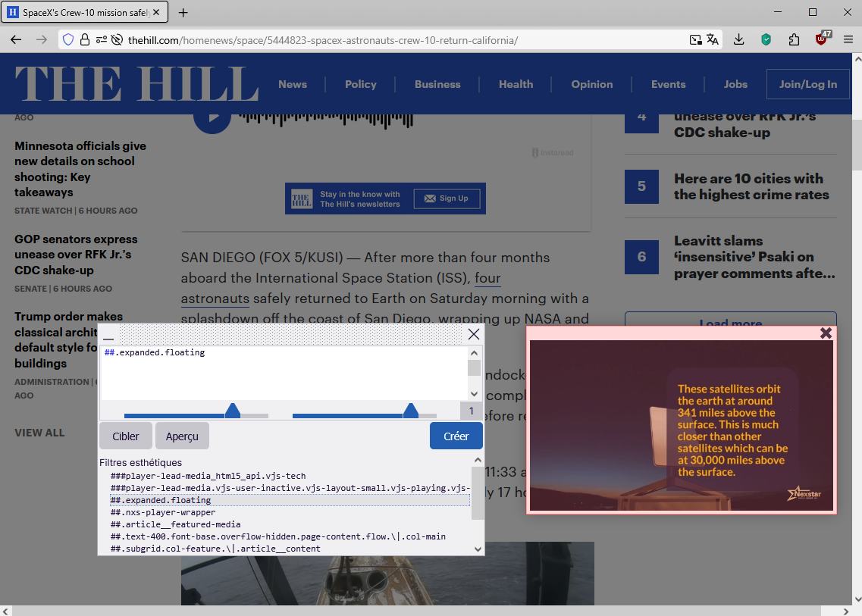This screenshot has width=862, height=616.
Task: Click the padlock site security icon
Action: [85, 39]
